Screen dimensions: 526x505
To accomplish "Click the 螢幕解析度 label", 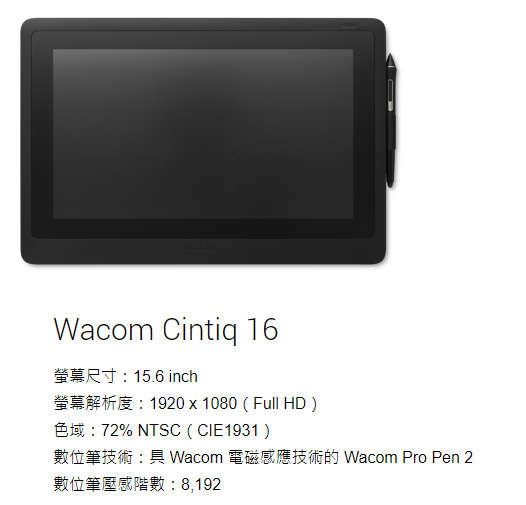I will pos(94,403).
